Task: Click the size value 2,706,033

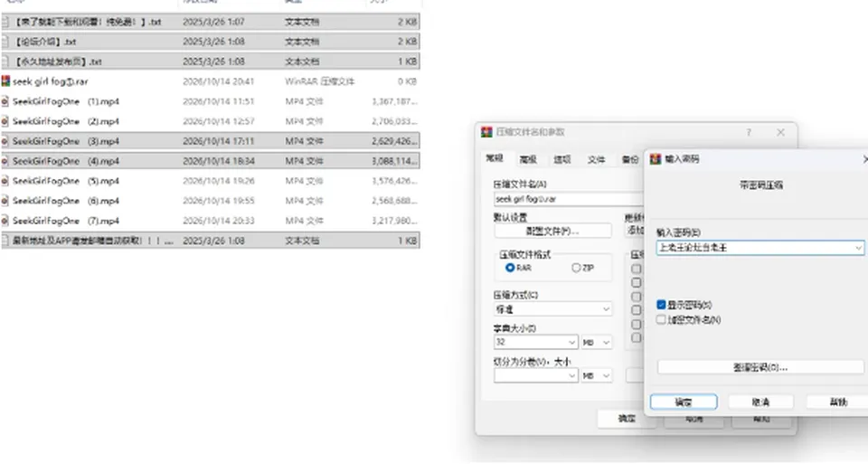Action: pos(394,121)
